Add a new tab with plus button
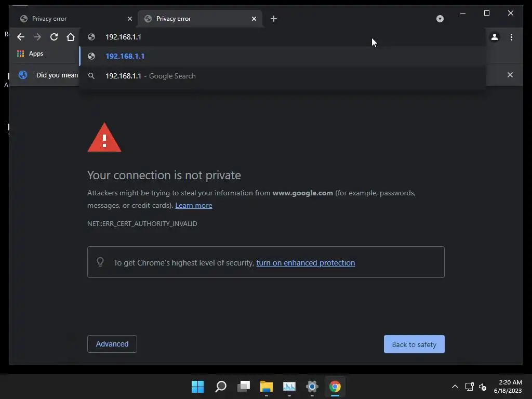 [x=273, y=19]
